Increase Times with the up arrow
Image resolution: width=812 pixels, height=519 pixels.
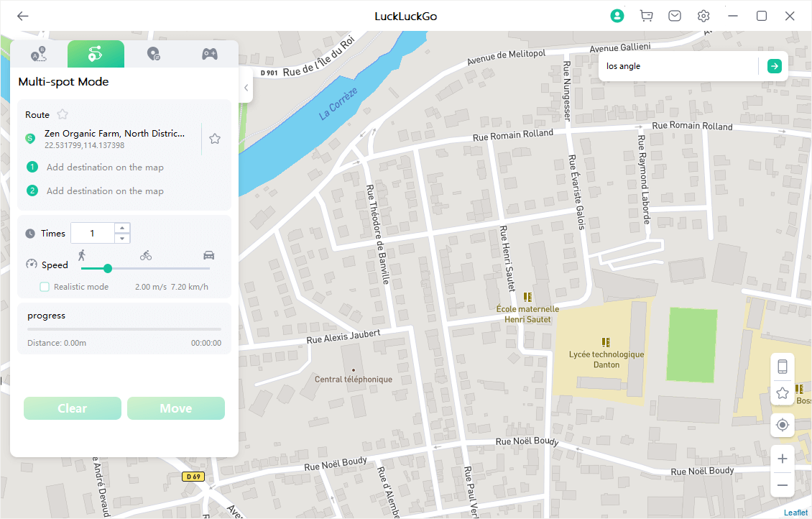122,228
